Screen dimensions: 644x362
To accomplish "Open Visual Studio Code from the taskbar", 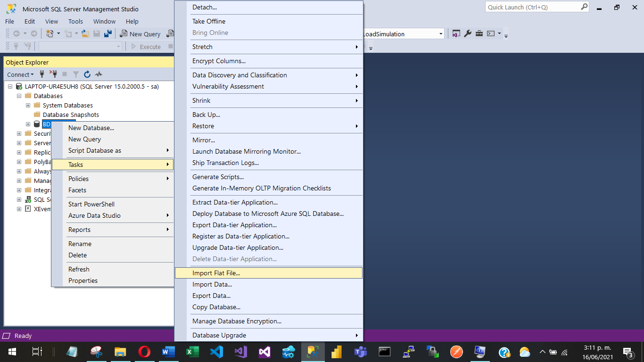I will pos(216,352).
